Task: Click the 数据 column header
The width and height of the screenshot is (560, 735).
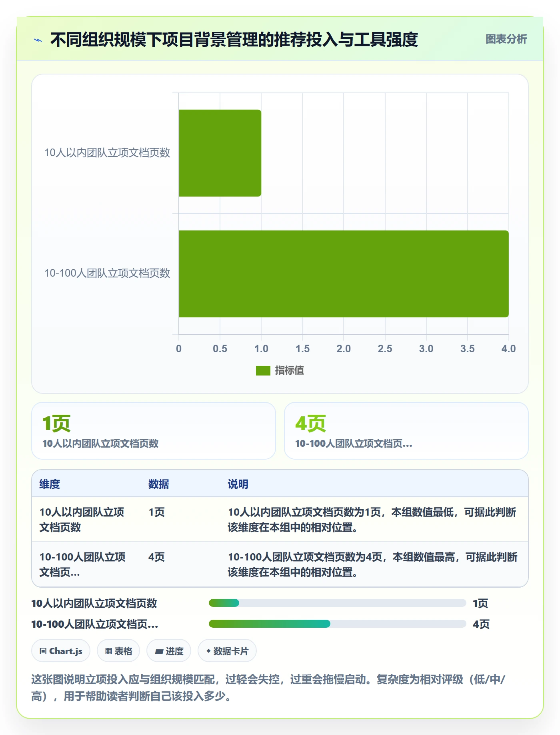Action: (x=159, y=484)
